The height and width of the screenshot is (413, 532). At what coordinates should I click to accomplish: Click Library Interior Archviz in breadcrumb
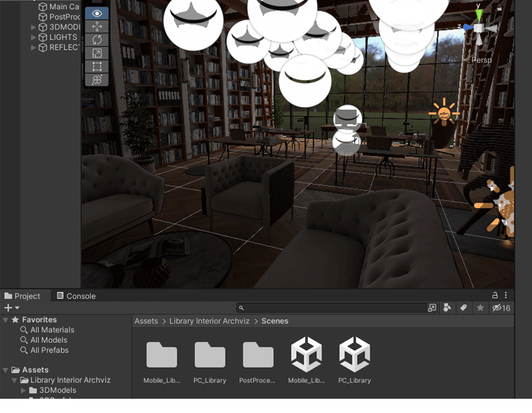(x=209, y=321)
